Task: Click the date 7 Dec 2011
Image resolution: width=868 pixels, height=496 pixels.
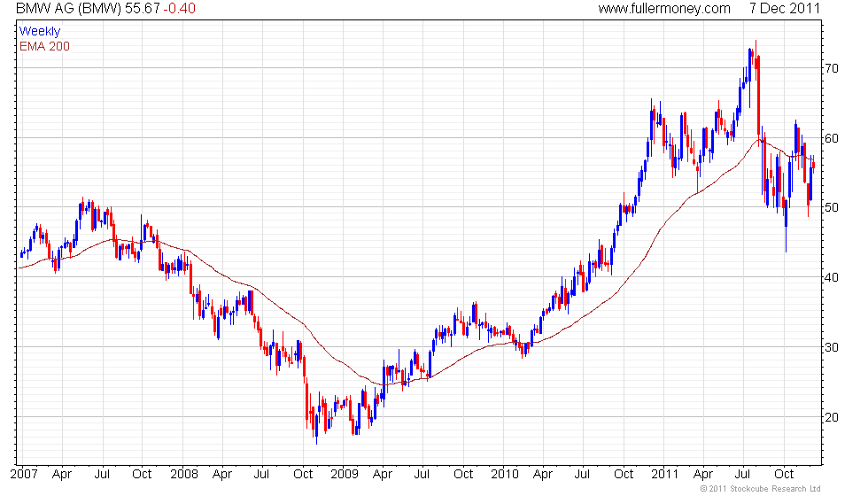Action: [785, 8]
